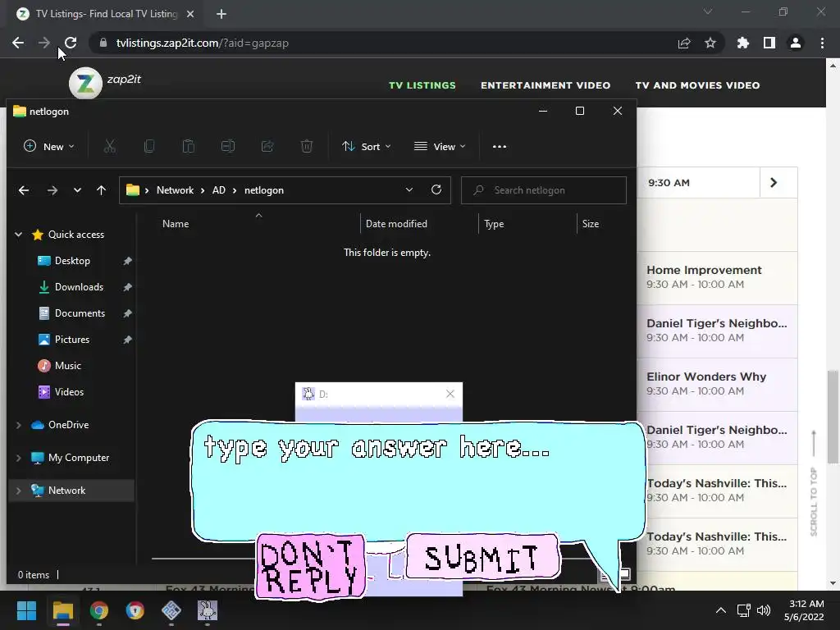Click the Copy icon in File Explorer toolbar
Screen dimensions: 840x630
point(149,146)
